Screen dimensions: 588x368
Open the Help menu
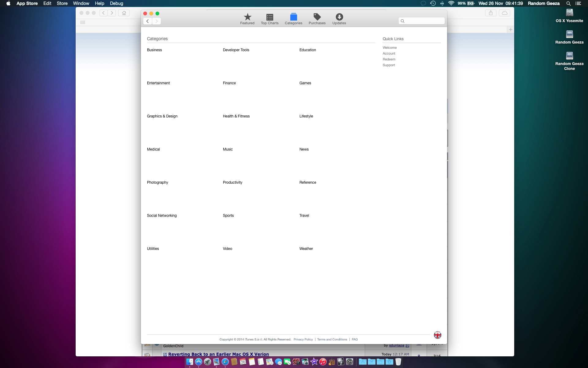(100, 3)
